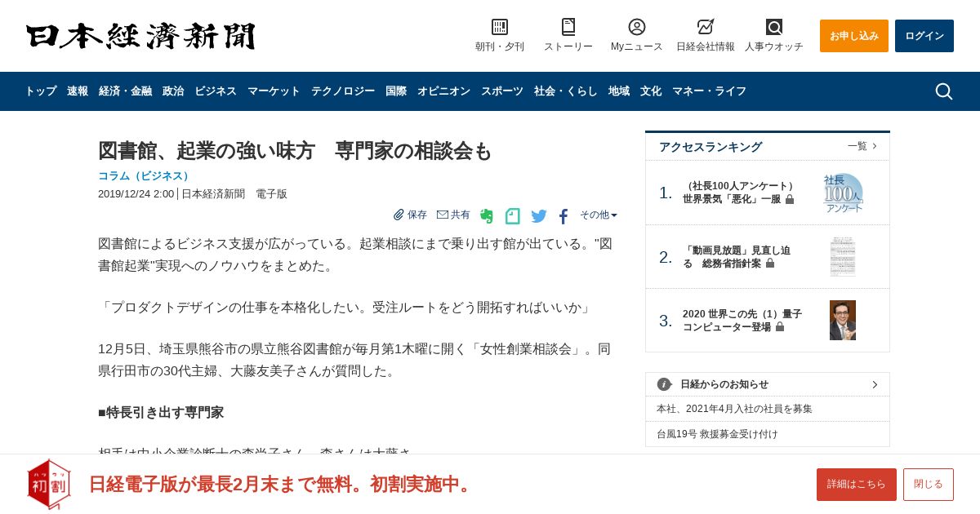Open the マネー・ライフ section
Viewport: 980px width, 514px height.
tap(709, 91)
